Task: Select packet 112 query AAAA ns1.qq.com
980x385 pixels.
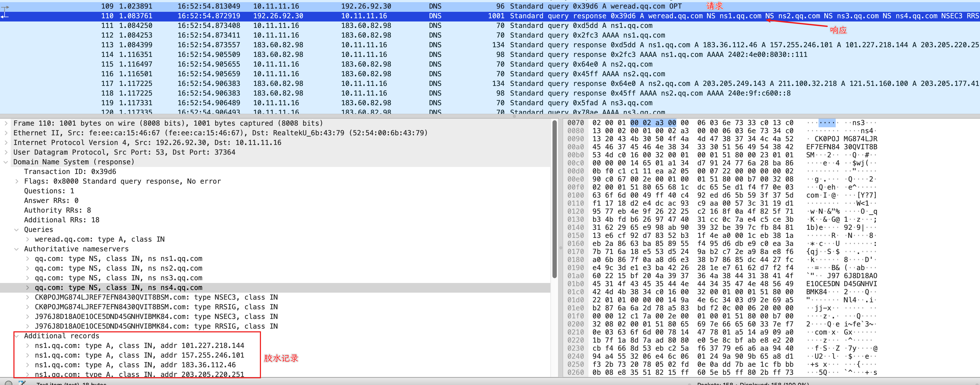Action: 490,35
